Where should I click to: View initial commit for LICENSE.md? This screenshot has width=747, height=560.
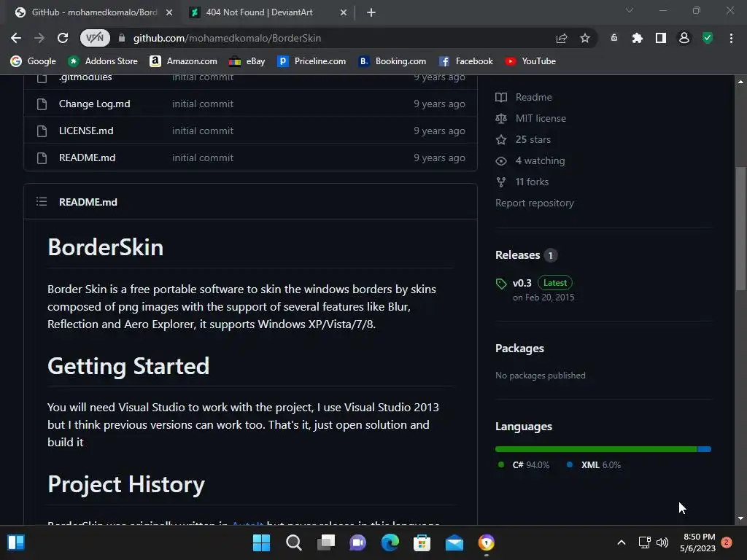point(203,131)
